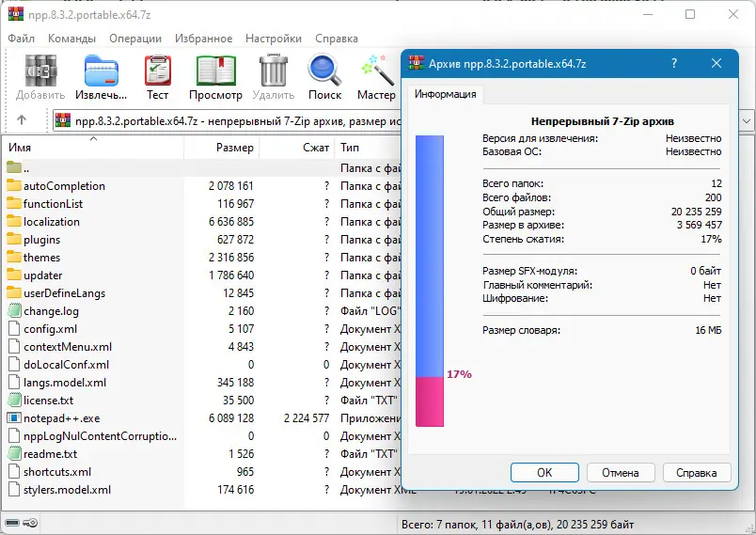Maximize the main WinRAR window
The image size is (756, 535).
pos(690,14)
